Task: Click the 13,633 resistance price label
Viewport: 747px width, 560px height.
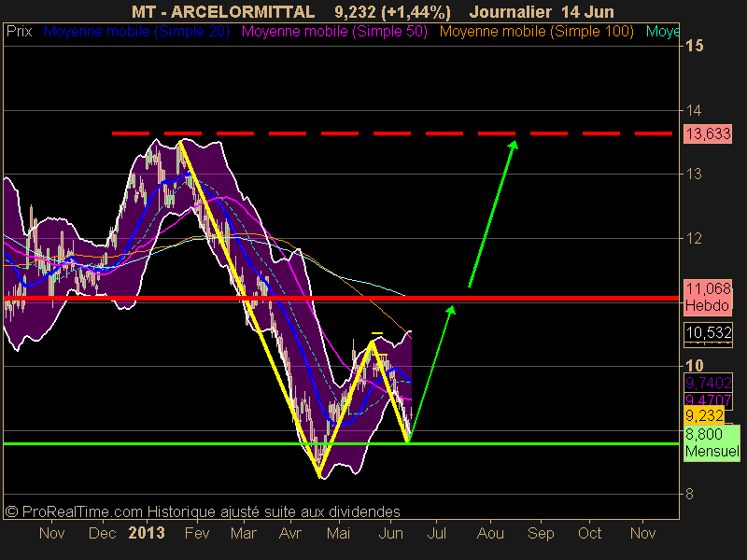Action: click(708, 133)
